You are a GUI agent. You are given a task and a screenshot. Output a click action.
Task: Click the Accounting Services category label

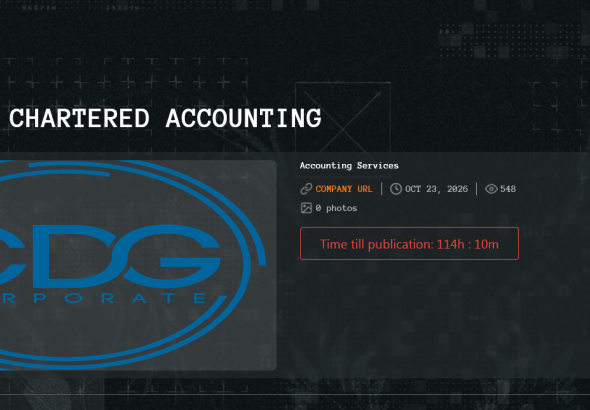[349, 166]
